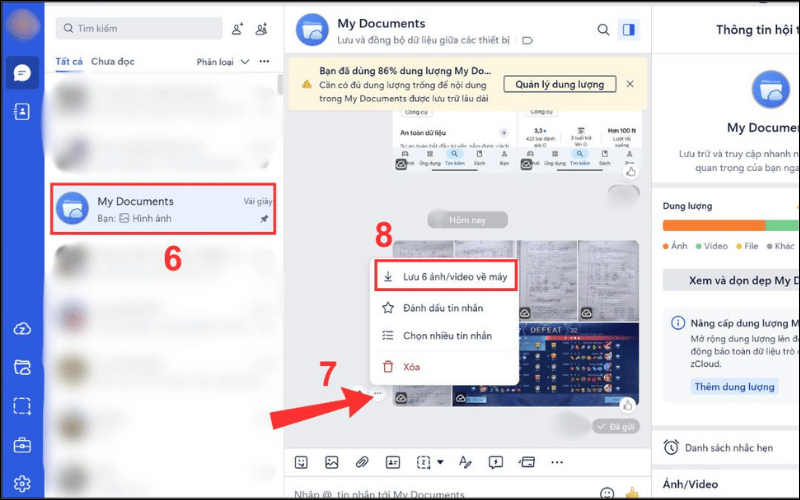The width and height of the screenshot is (800, 500).
Task: Click the message input field
Action: tap(439, 493)
